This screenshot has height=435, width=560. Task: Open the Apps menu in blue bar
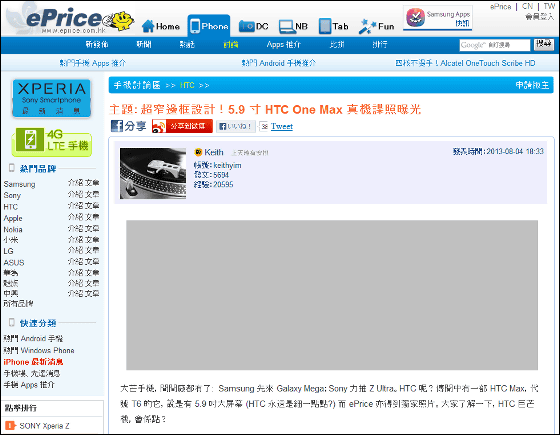click(x=284, y=45)
